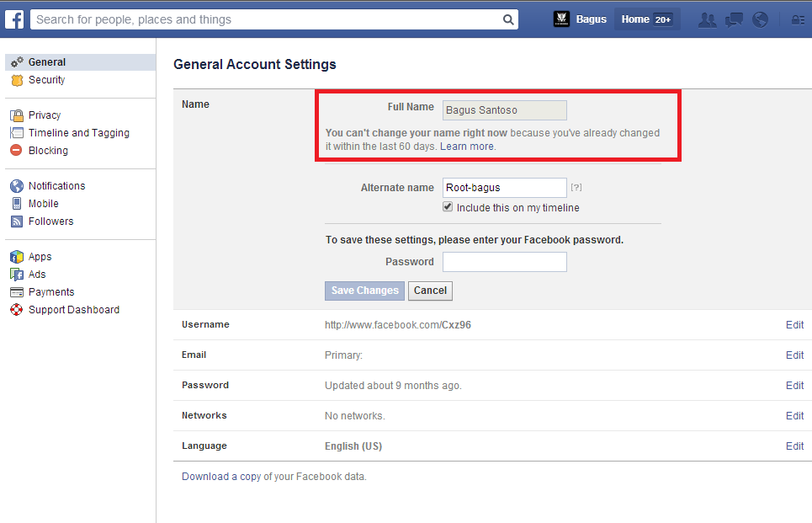
Task: Open Notifications settings
Action: pyautogui.click(x=57, y=185)
